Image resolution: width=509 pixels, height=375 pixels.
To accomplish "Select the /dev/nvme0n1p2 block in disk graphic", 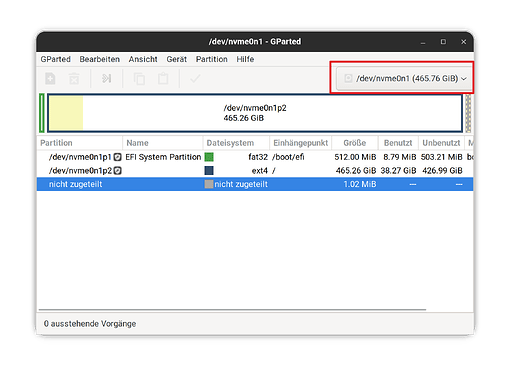I will click(255, 113).
